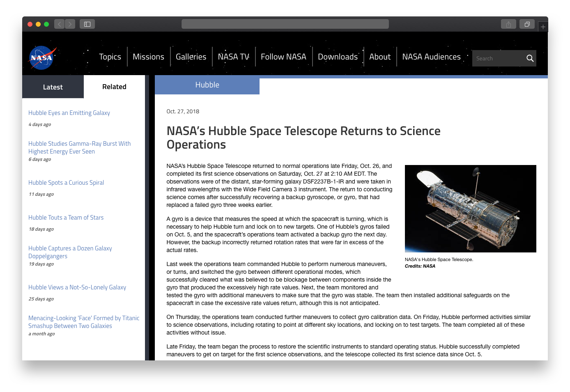
Task: Switch to the Related tab
Action: tap(114, 87)
